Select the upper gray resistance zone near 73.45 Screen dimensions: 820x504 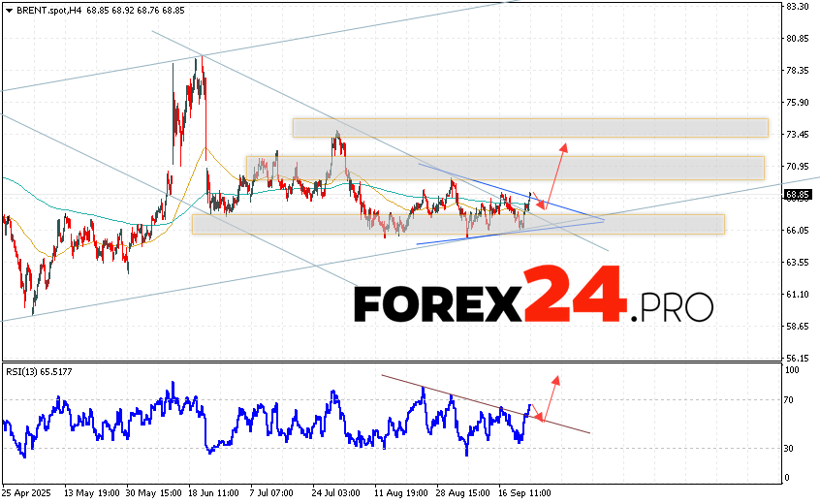[529, 128]
